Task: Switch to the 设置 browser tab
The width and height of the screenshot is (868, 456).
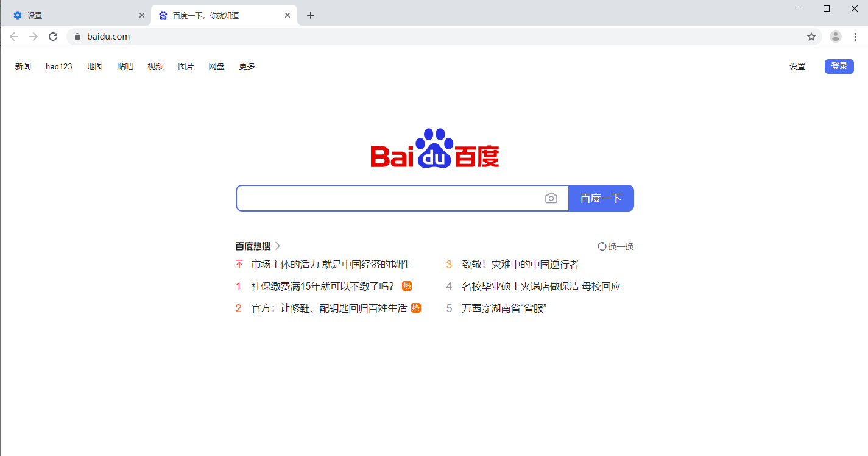Action: click(x=73, y=15)
